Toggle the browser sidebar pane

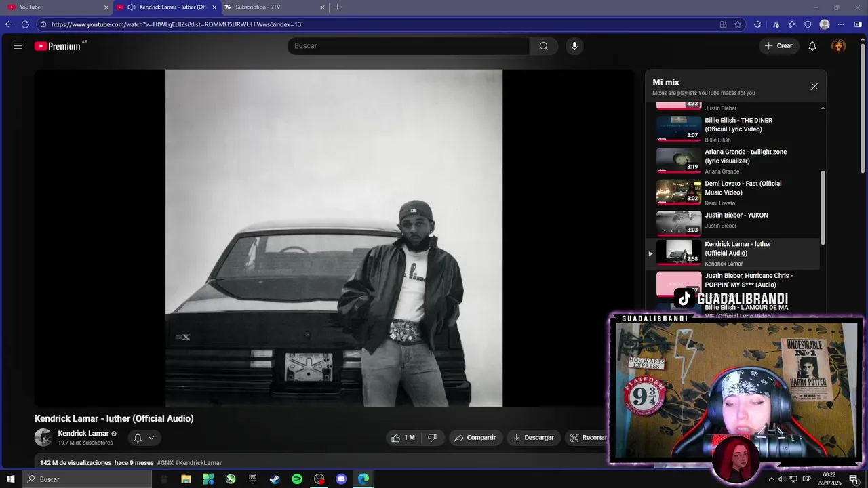click(858, 24)
